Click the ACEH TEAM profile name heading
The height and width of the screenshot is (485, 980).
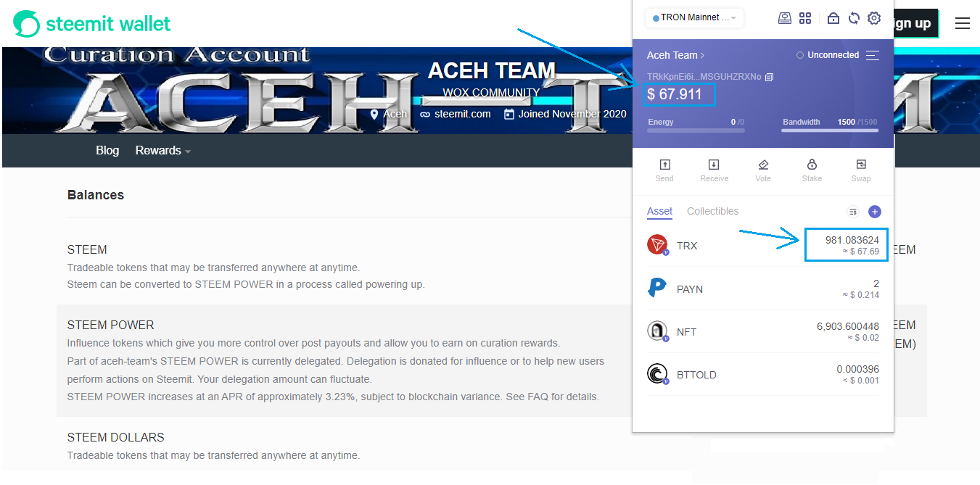pyautogui.click(x=492, y=70)
